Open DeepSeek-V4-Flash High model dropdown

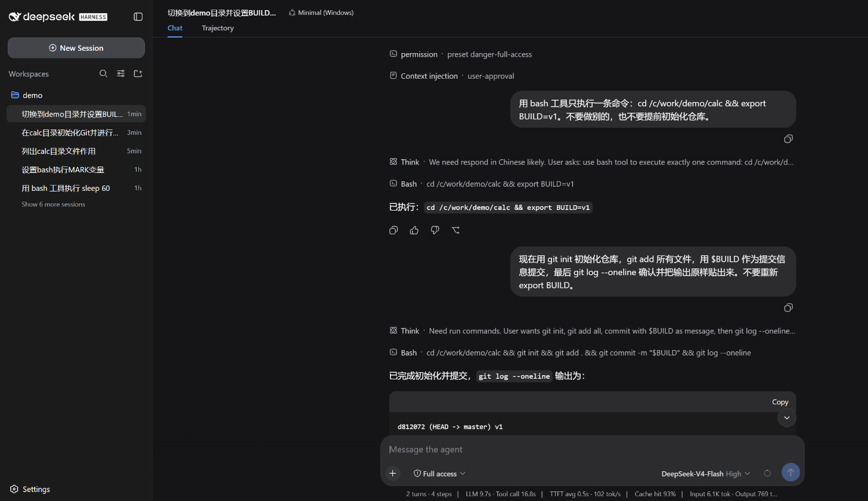pos(706,474)
